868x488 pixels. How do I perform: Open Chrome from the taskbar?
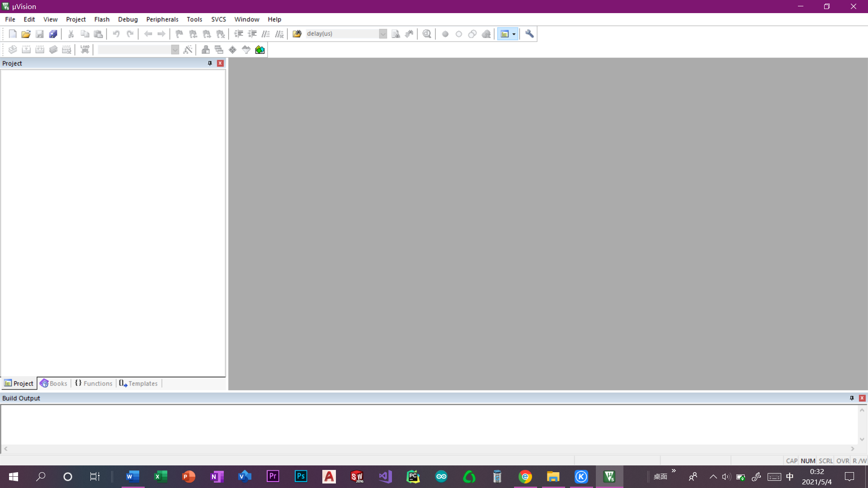click(x=525, y=476)
